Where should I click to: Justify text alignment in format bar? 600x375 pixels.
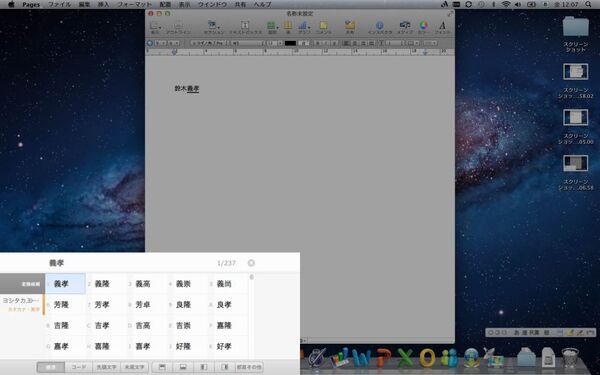coord(371,43)
